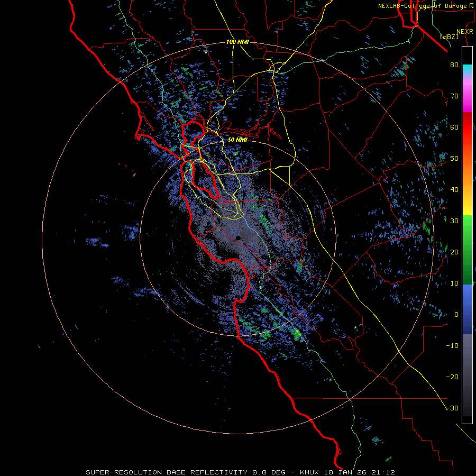This screenshot has height=476, width=476.
Task: Click the 40 tick label on dBZ scale
Action: click(x=454, y=190)
